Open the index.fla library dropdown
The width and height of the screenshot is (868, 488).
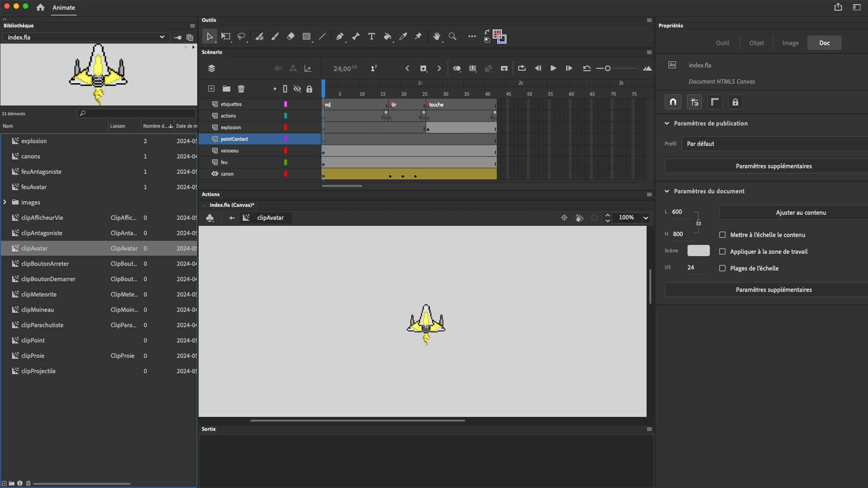(x=162, y=37)
